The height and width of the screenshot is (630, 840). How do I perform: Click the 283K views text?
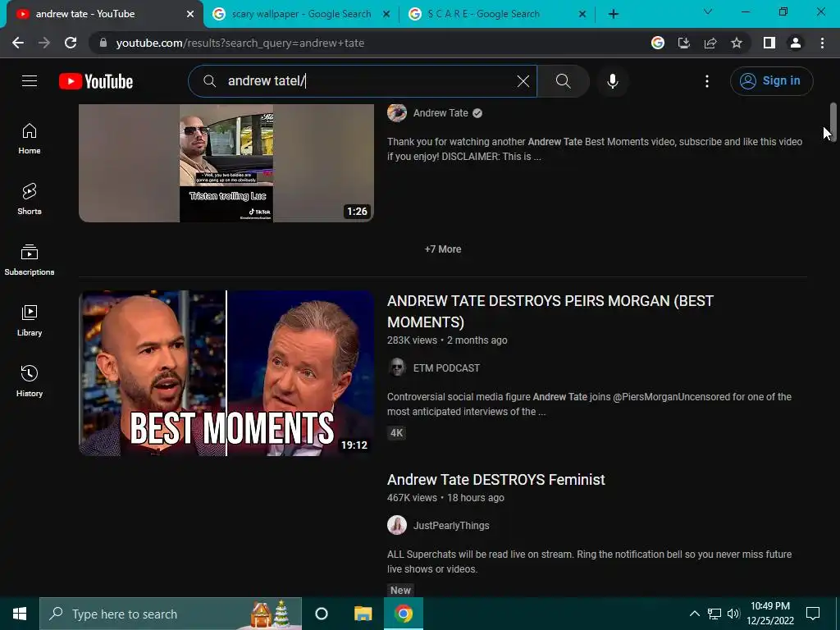(412, 340)
